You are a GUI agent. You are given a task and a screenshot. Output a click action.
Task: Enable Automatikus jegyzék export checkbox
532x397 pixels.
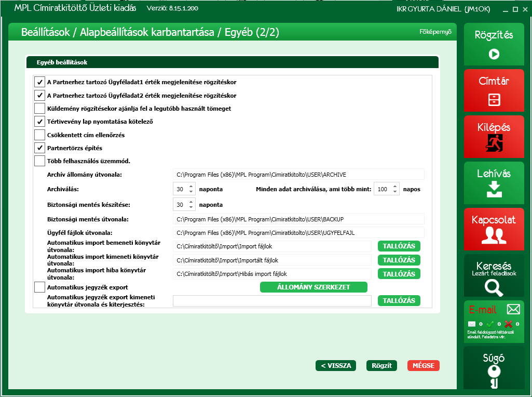[39, 287]
